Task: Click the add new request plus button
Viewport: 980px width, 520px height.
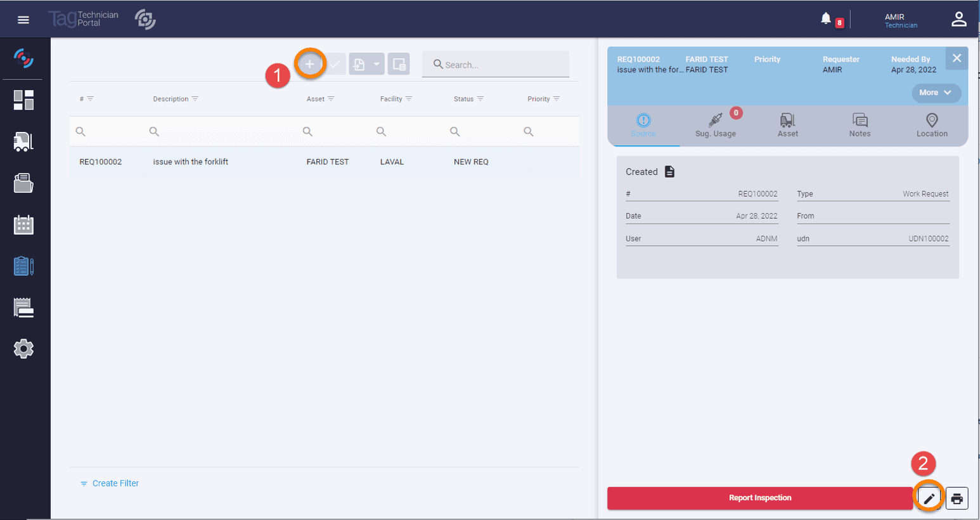Action: click(x=309, y=64)
